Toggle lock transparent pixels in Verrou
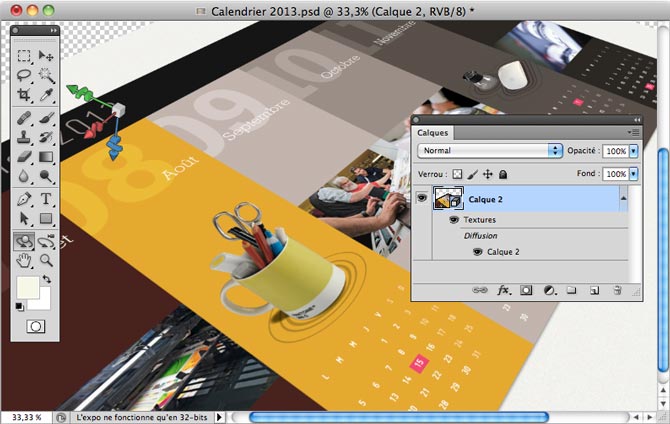Viewport: 670px width, 424px height. [x=458, y=174]
